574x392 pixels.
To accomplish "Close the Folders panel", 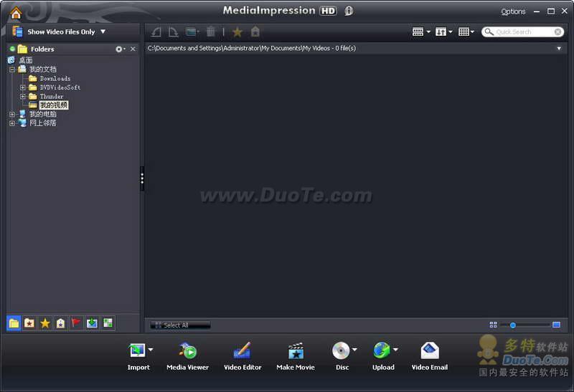I will pyautogui.click(x=133, y=49).
